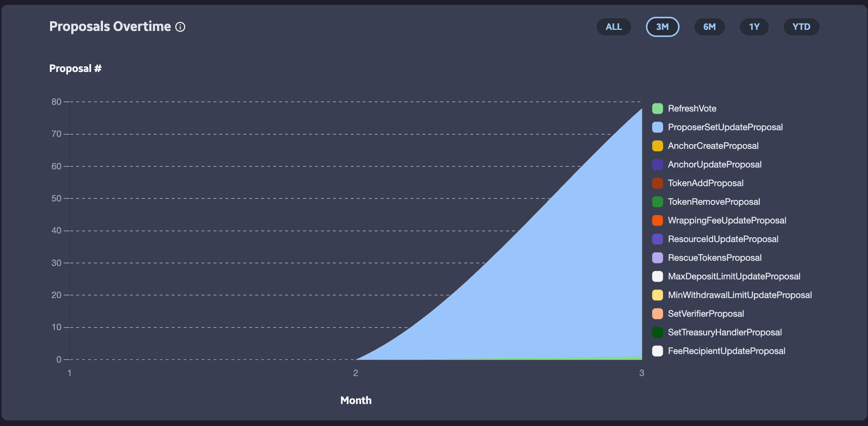The height and width of the screenshot is (426, 868).
Task: Click the 80 y-axis tick label
Action: [56, 102]
